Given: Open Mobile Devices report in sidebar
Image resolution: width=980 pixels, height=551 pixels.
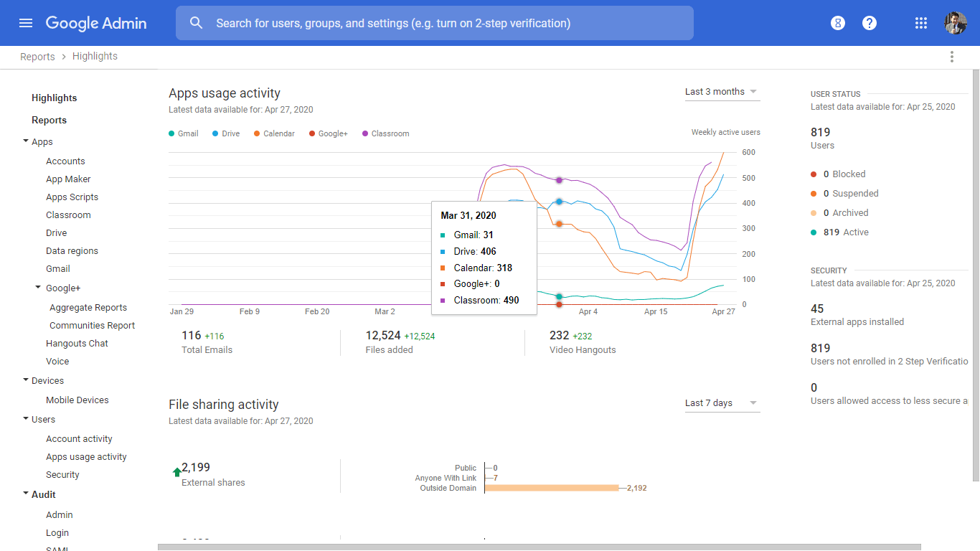Looking at the screenshot, I should [77, 400].
